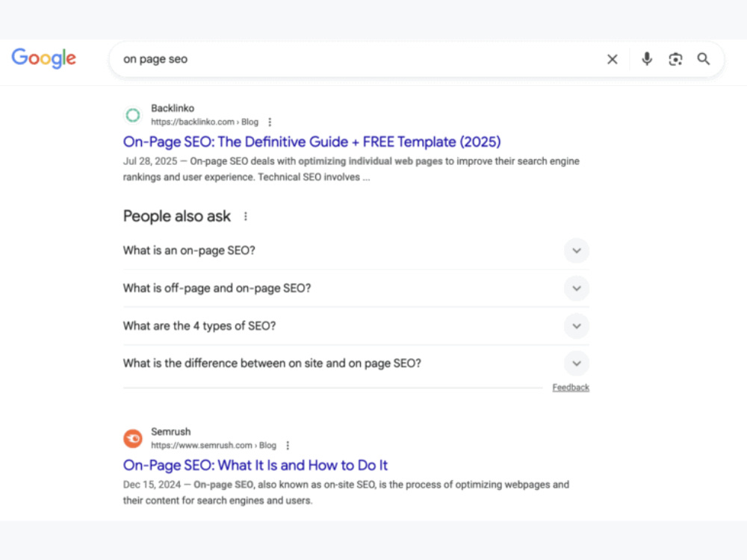Open the People also ask options menu
Image resolution: width=747 pixels, height=560 pixels.
(245, 217)
